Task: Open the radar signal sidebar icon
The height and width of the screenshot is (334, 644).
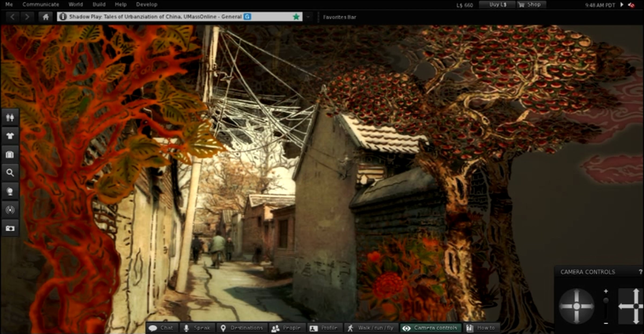Action: pyautogui.click(x=10, y=210)
